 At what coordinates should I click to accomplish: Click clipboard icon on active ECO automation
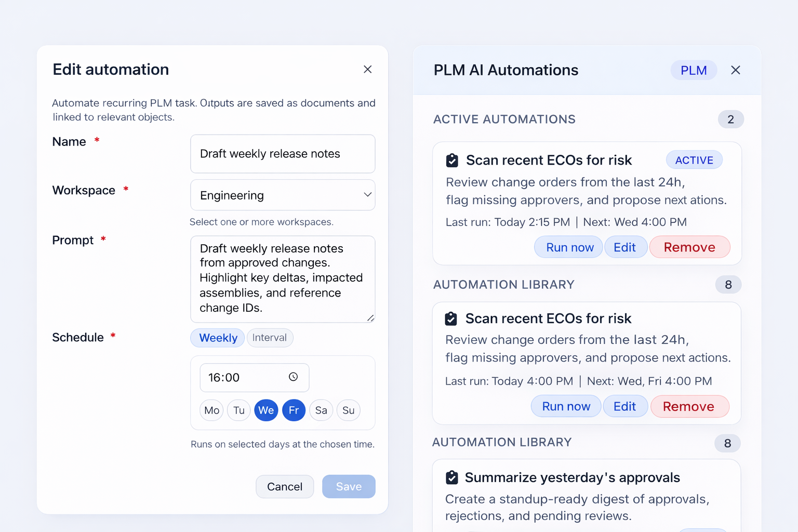452,161
